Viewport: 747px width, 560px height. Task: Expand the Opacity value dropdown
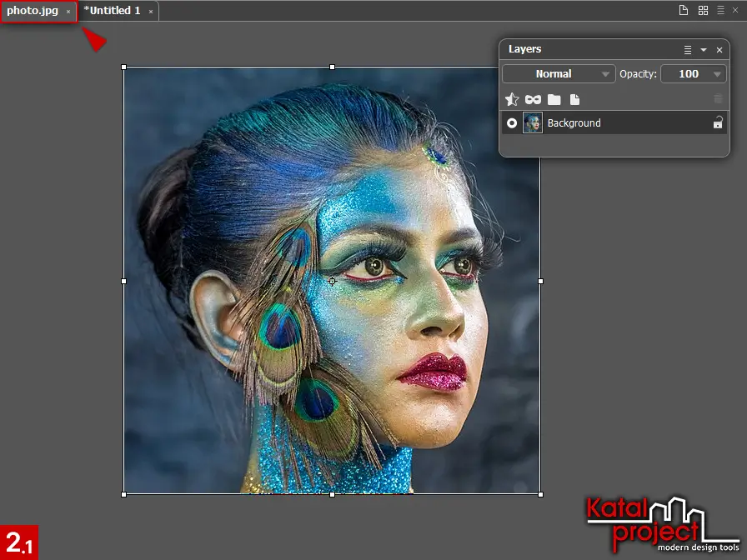(718, 74)
